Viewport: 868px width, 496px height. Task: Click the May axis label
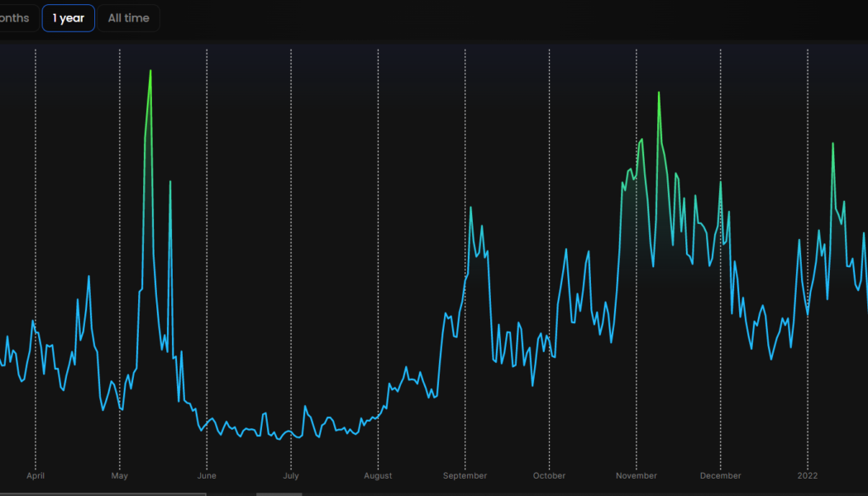tap(119, 475)
